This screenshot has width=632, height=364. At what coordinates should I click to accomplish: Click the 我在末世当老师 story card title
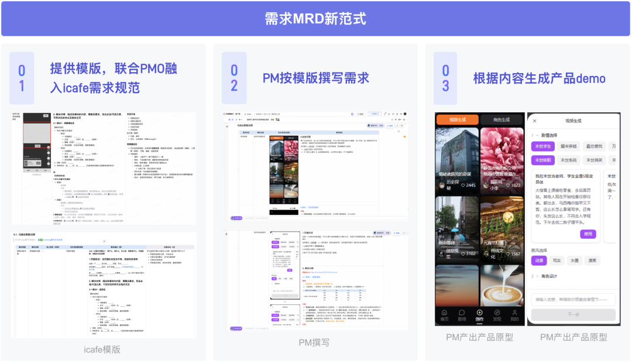[564, 179]
